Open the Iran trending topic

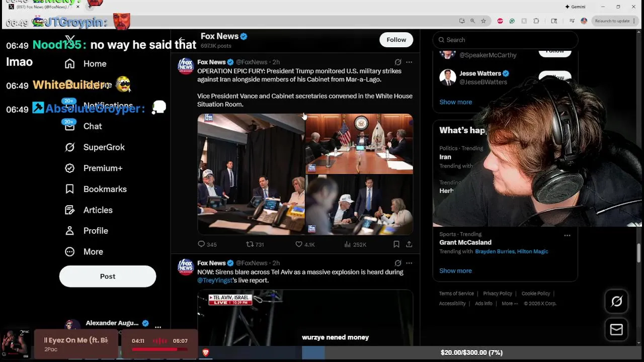[x=445, y=157]
